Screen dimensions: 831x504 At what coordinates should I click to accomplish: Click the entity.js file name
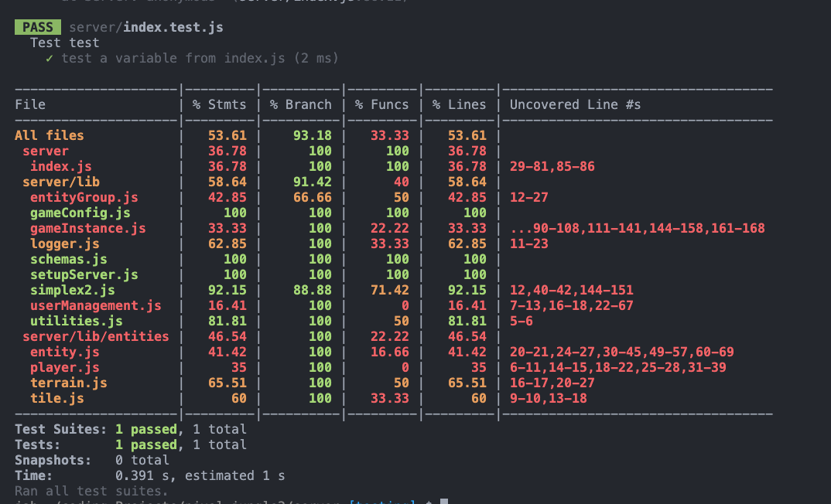pyautogui.click(x=65, y=352)
